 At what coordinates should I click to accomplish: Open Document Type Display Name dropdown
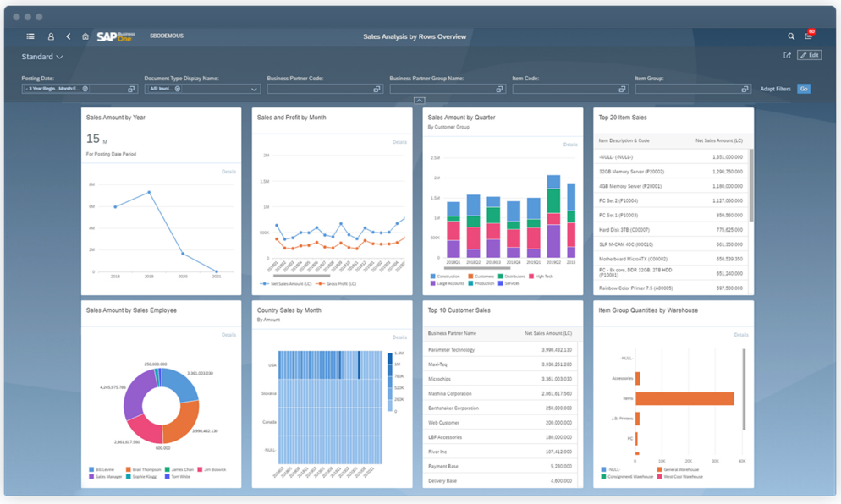(253, 89)
